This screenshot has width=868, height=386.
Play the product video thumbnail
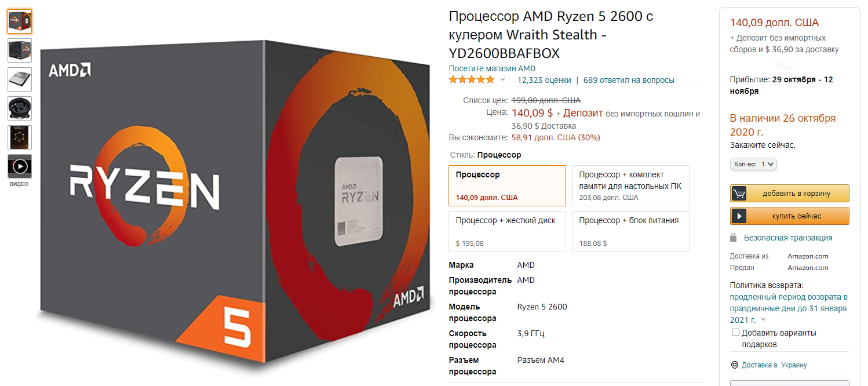tap(20, 167)
